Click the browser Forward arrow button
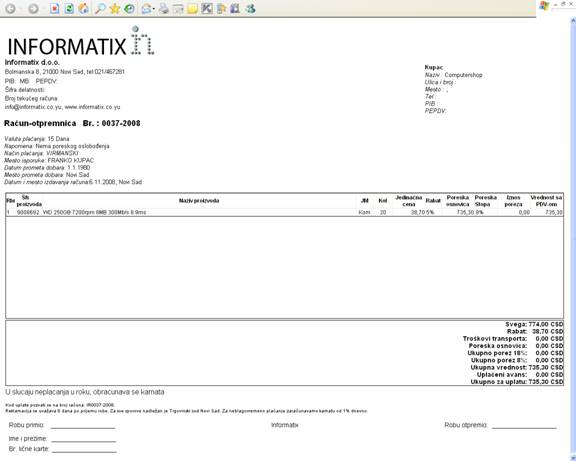 coord(33,8)
